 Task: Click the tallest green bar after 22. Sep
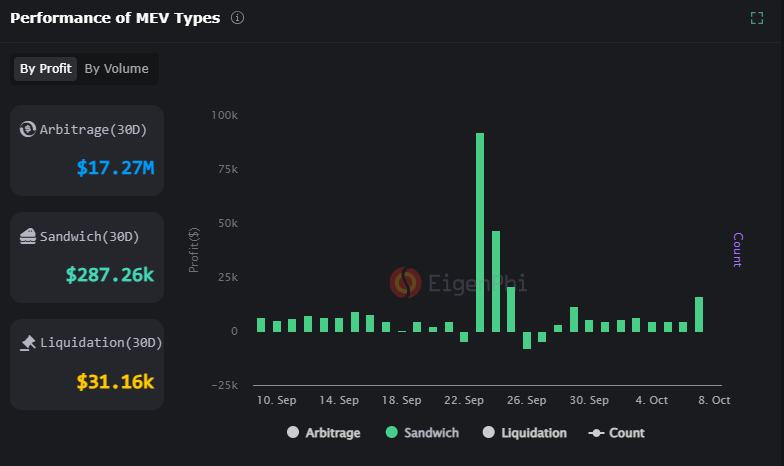(480, 232)
